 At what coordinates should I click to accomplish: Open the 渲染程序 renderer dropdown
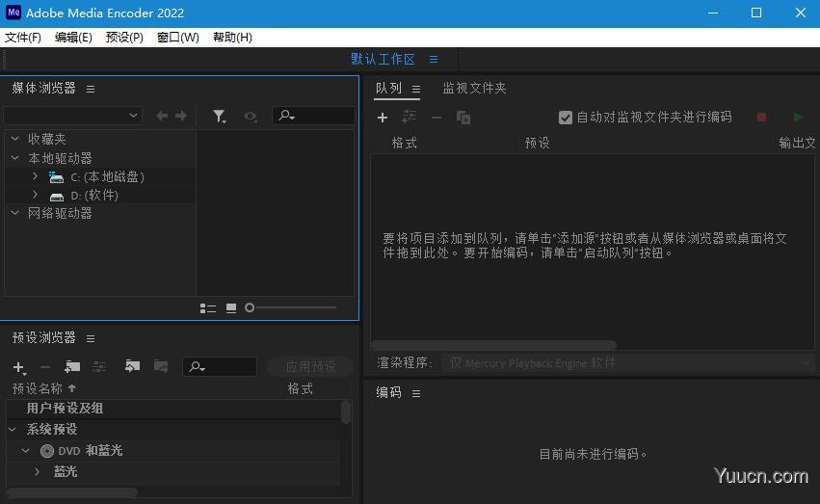click(627, 363)
